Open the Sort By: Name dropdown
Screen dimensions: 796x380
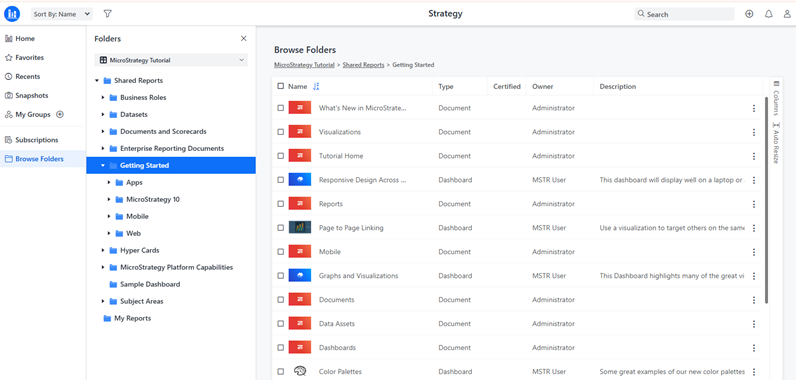coord(62,14)
